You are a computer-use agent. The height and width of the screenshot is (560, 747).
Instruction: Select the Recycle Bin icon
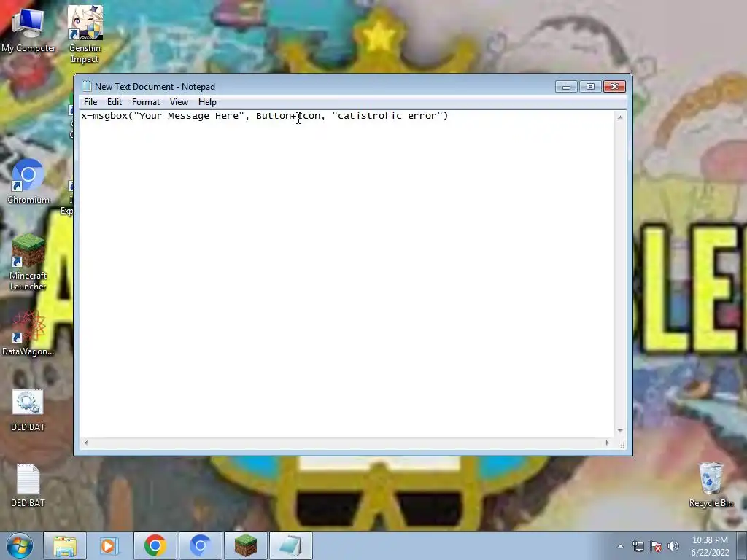point(711,485)
